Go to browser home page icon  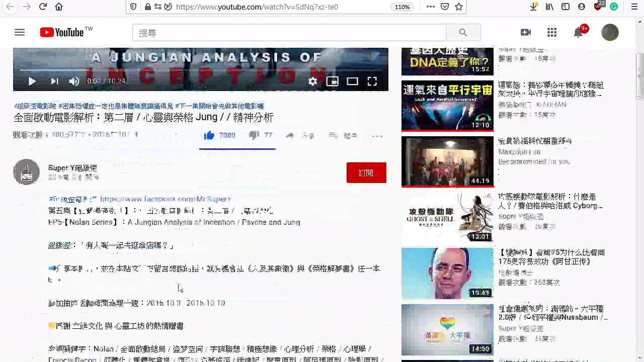tap(59, 7)
